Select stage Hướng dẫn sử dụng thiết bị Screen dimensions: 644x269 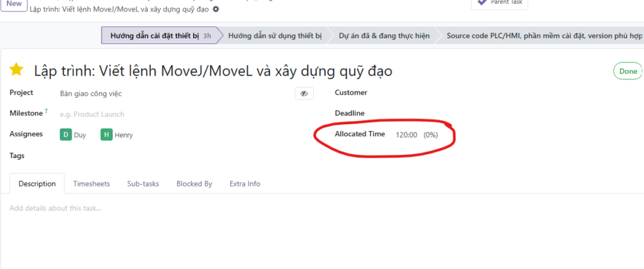click(275, 36)
